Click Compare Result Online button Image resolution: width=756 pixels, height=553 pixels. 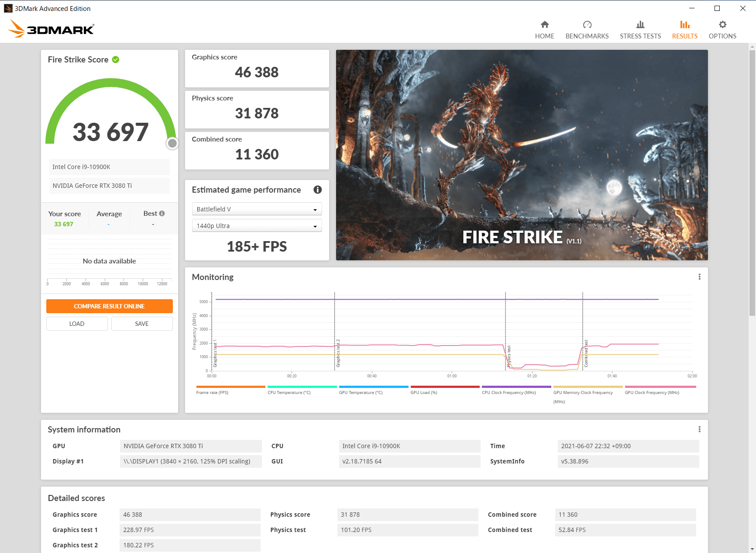109,306
